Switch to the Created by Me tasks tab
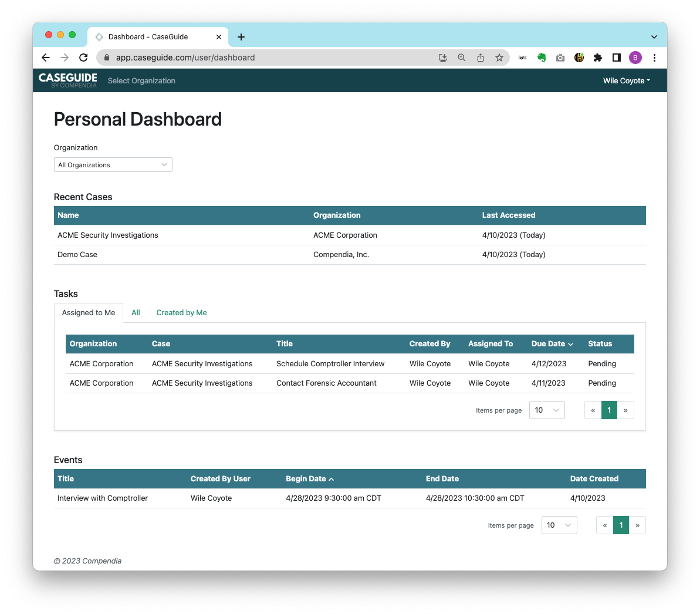This screenshot has height=614, width=700. tap(181, 312)
